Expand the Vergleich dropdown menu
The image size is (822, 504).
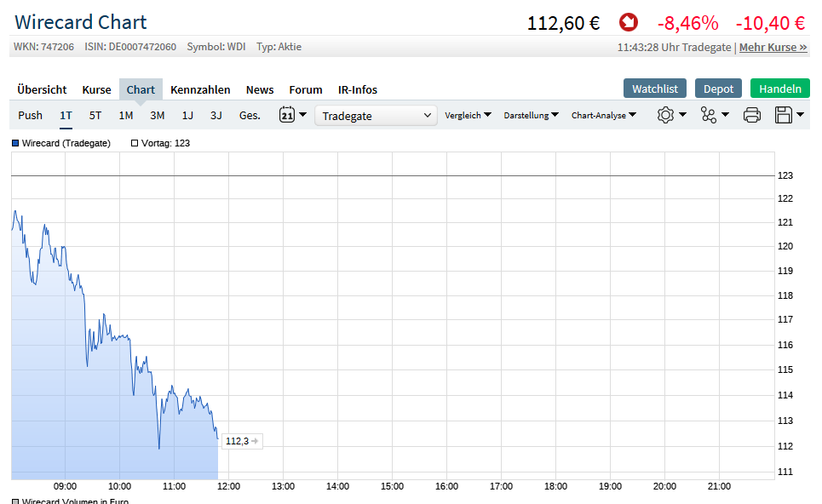468,115
